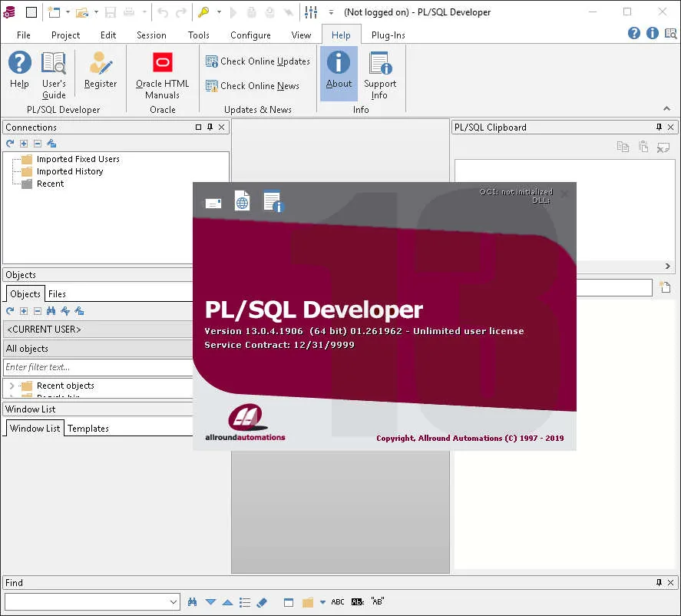The image size is (681, 616).
Task: Open the All objects filter selector
Action: tap(98, 349)
